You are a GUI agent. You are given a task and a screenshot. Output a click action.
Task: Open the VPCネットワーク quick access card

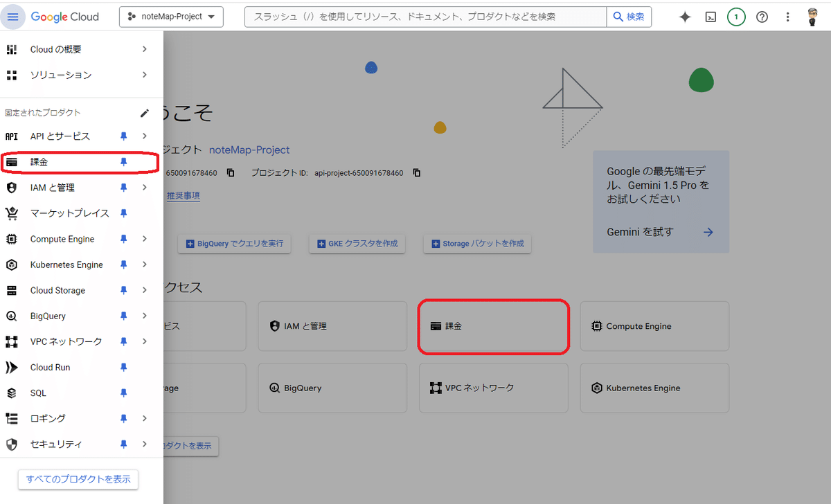click(494, 388)
